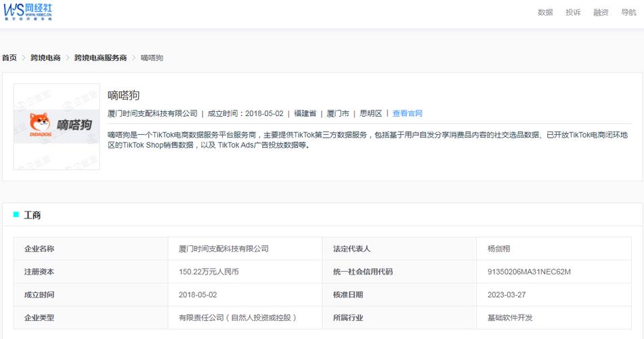Image resolution: width=644 pixels, height=339 pixels.
Task: Click the 核准日期 table label
Action: 348,294
